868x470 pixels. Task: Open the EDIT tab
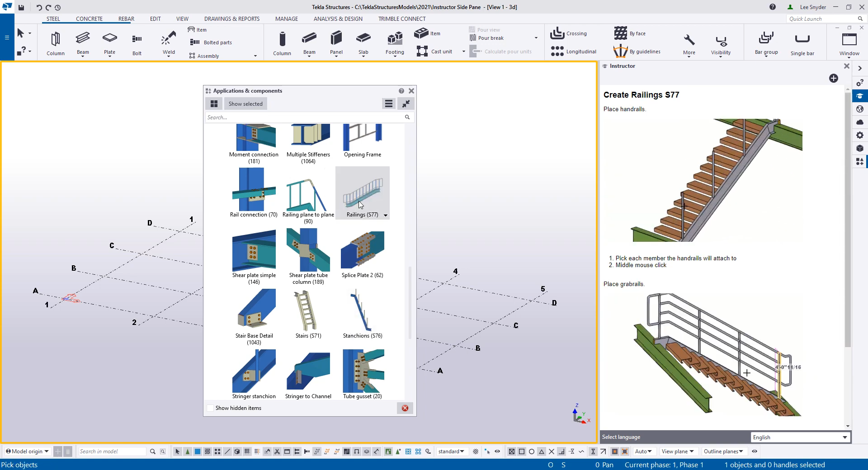tap(155, 19)
